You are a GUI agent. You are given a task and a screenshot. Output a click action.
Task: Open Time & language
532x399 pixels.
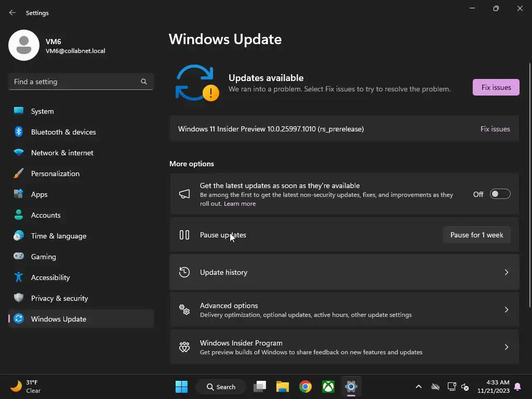[x=81, y=235]
